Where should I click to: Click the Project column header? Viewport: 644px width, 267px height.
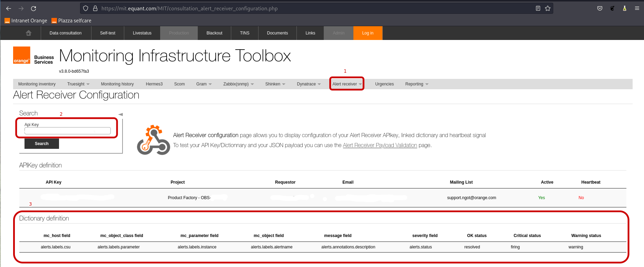pos(178,182)
